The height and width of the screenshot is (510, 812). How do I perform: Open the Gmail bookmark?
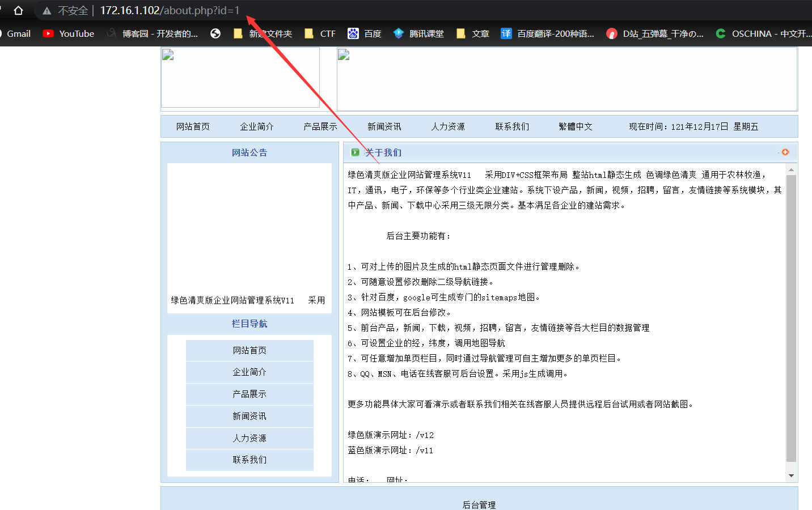19,33
